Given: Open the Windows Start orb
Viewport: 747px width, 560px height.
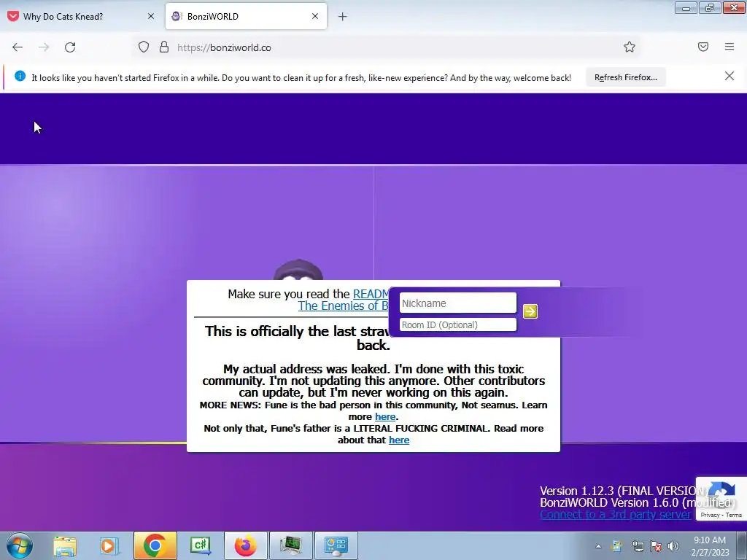Looking at the screenshot, I should [x=20, y=545].
